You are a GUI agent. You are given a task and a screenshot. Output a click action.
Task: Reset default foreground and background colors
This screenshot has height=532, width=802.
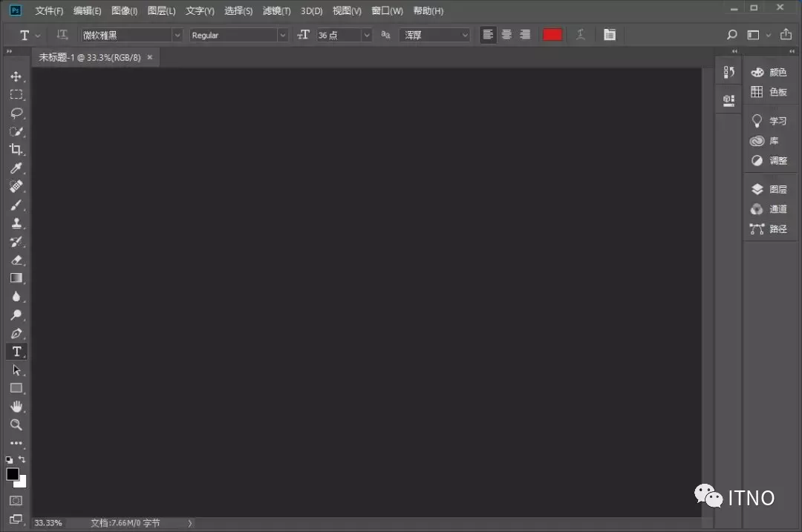[9, 460]
